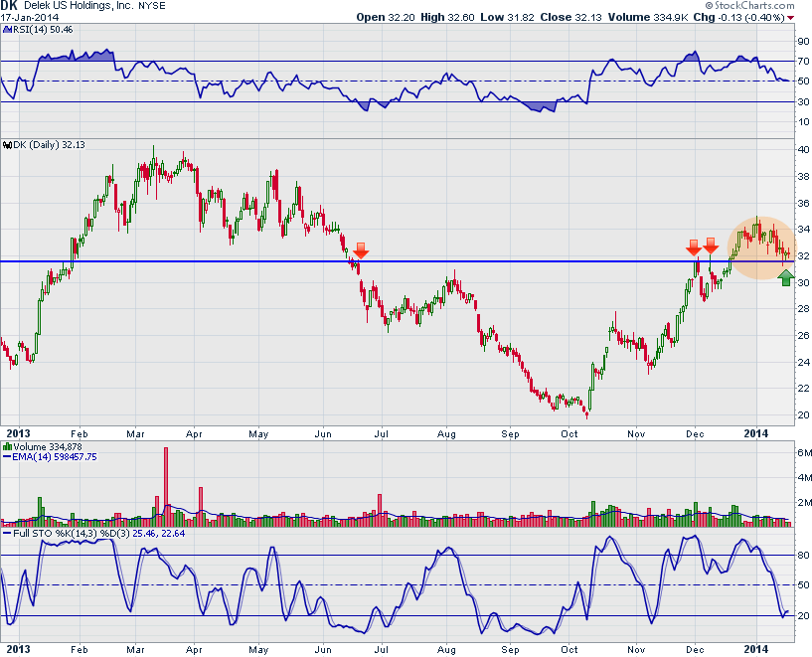Click the blue horizontal support line
Viewport: 812px width, 657px height.
pos(199,261)
